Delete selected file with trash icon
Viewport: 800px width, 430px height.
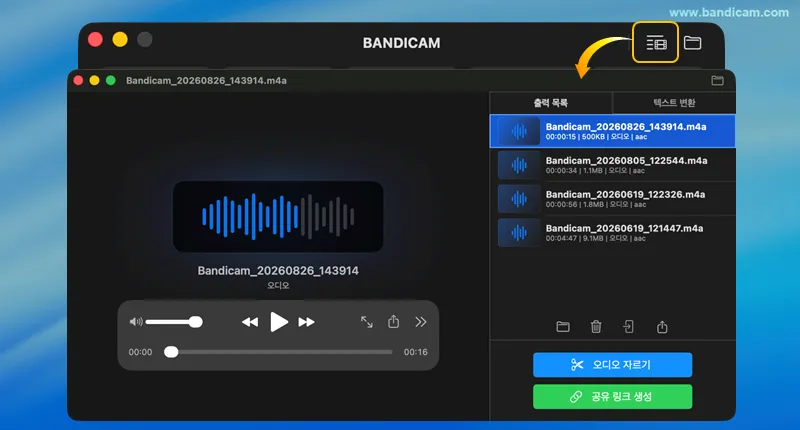click(x=596, y=326)
